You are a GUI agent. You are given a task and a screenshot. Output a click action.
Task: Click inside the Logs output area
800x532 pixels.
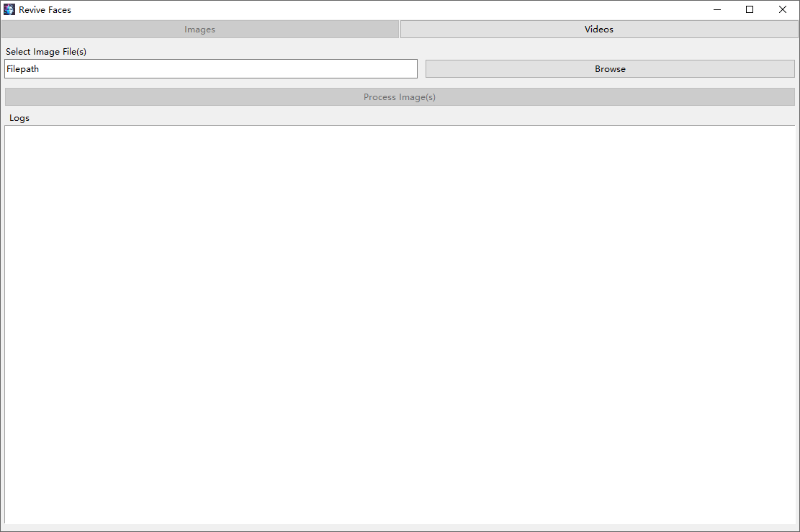(400, 325)
